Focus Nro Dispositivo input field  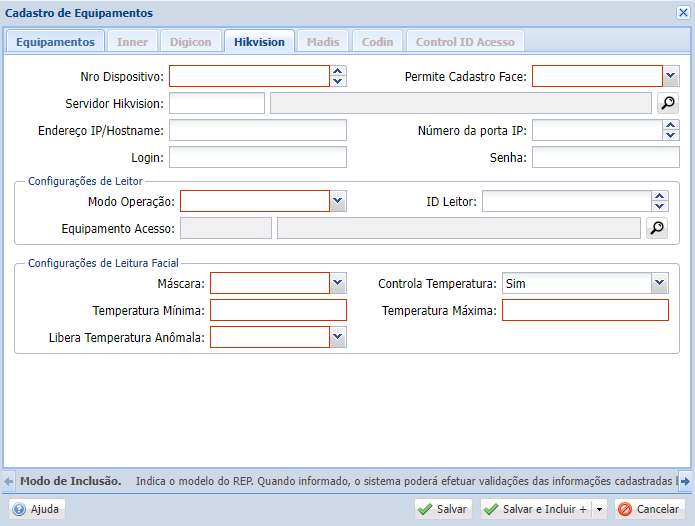(x=250, y=76)
